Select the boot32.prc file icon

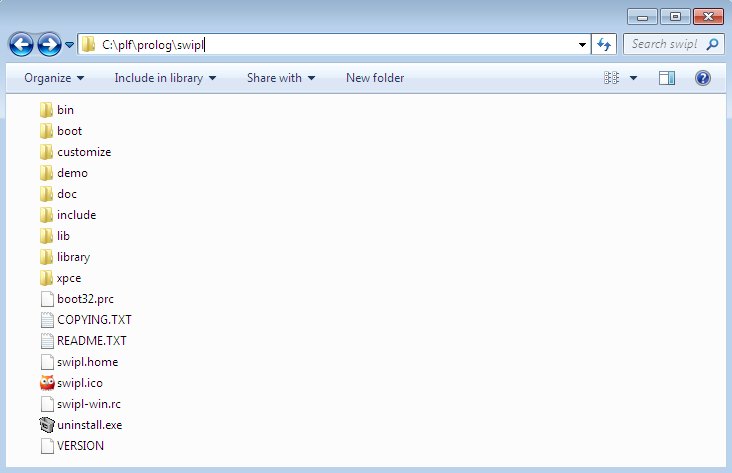[47, 299]
